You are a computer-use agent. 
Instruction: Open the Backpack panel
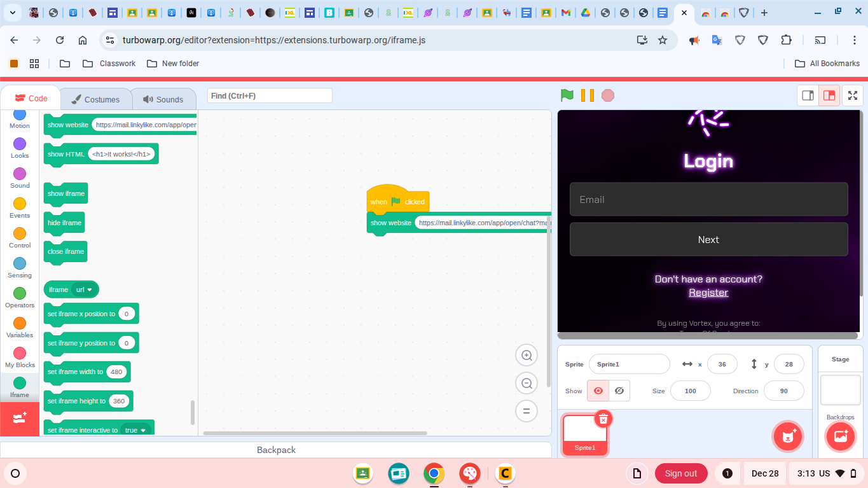point(276,450)
